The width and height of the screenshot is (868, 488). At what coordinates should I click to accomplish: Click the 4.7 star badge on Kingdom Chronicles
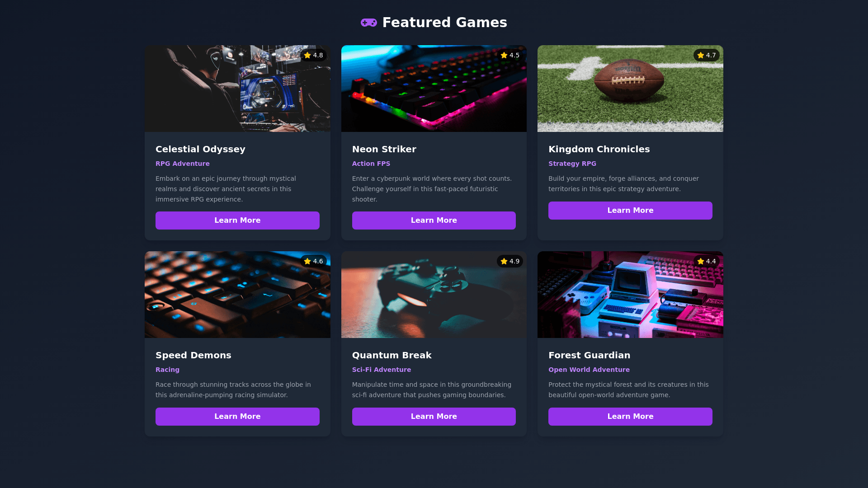tap(706, 55)
